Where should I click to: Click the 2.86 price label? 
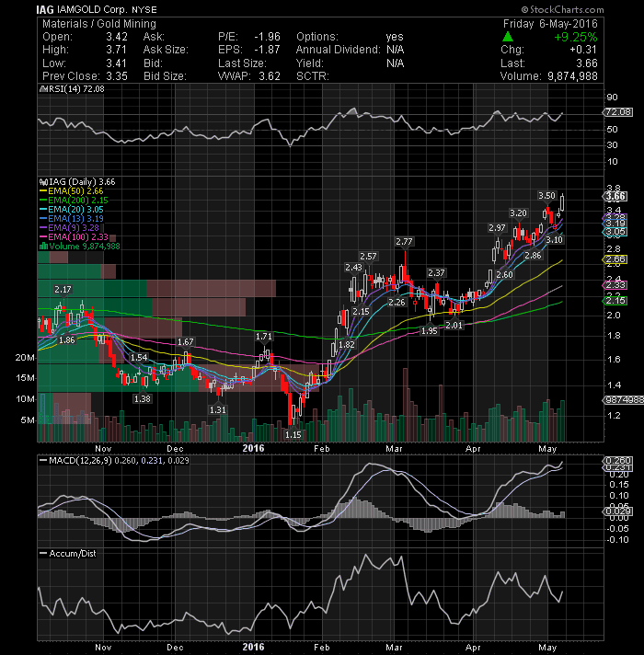[x=533, y=255]
